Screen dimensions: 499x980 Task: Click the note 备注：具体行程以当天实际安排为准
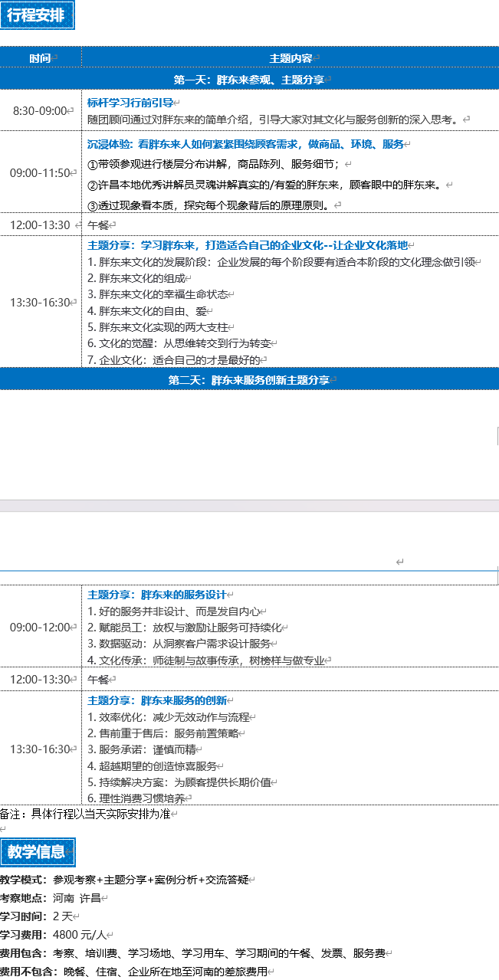(85, 814)
